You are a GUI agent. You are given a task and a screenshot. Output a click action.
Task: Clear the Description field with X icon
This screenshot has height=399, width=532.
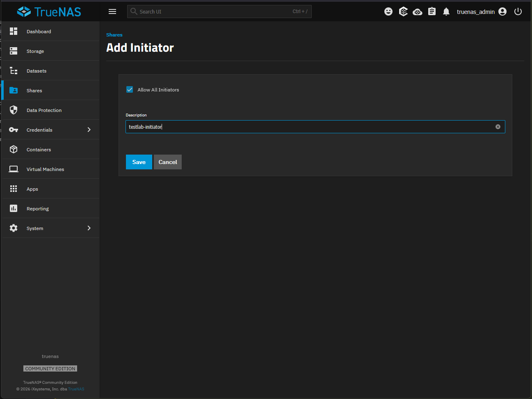pyautogui.click(x=498, y=127)
